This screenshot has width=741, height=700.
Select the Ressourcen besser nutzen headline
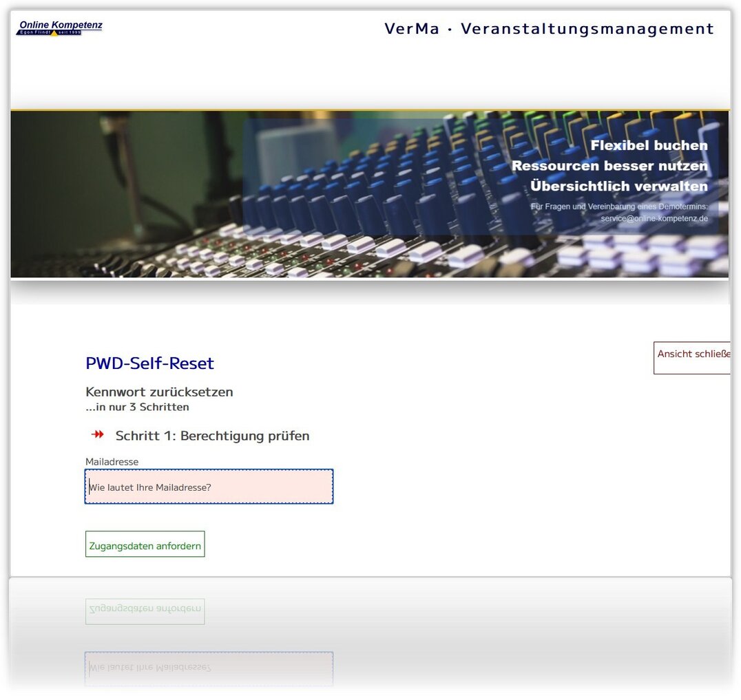(609, 166)
